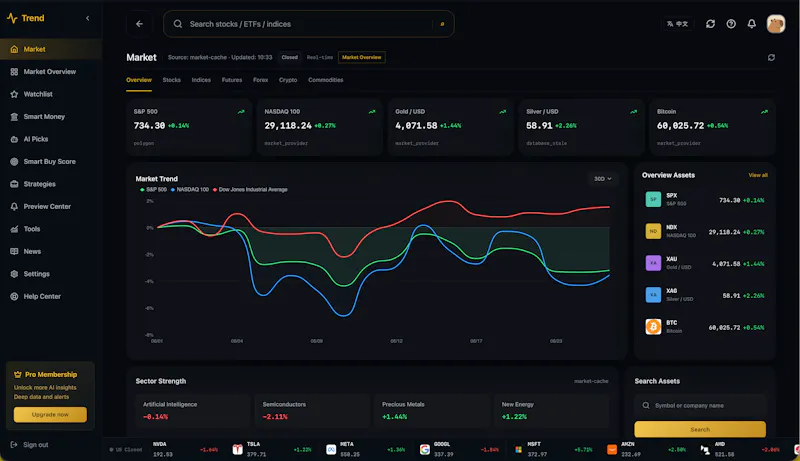Open the 30D chart range dropdown
800x461 pixels.
tap(603, 179)
